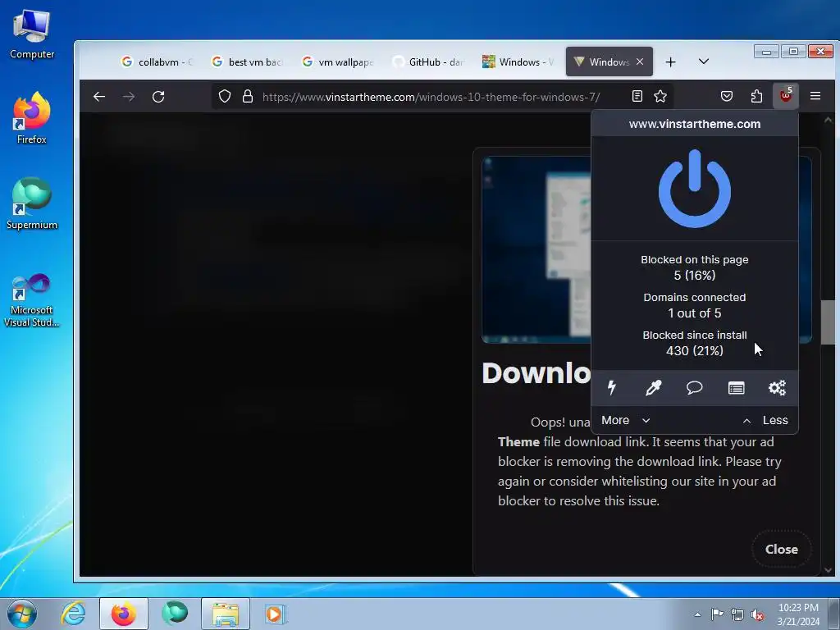The width and height of the screenshot is (840, 630).
Task: Open network tray icon
Action: coord(737,614)
